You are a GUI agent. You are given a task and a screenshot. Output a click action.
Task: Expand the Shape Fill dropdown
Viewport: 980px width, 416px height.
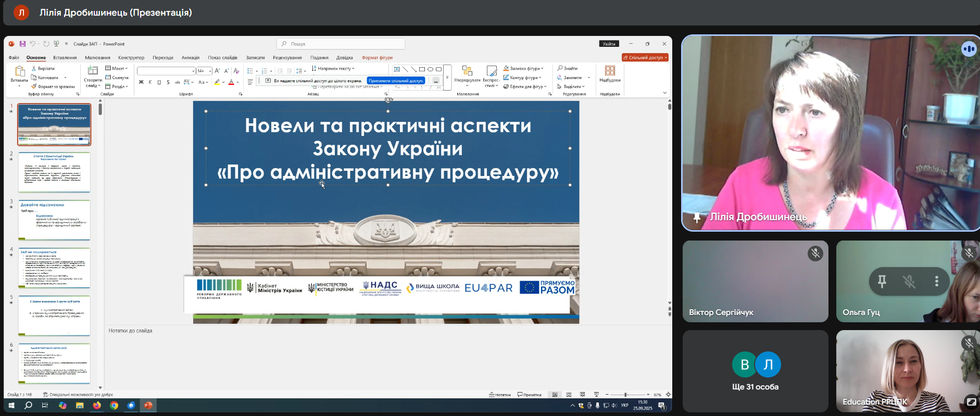542,69
